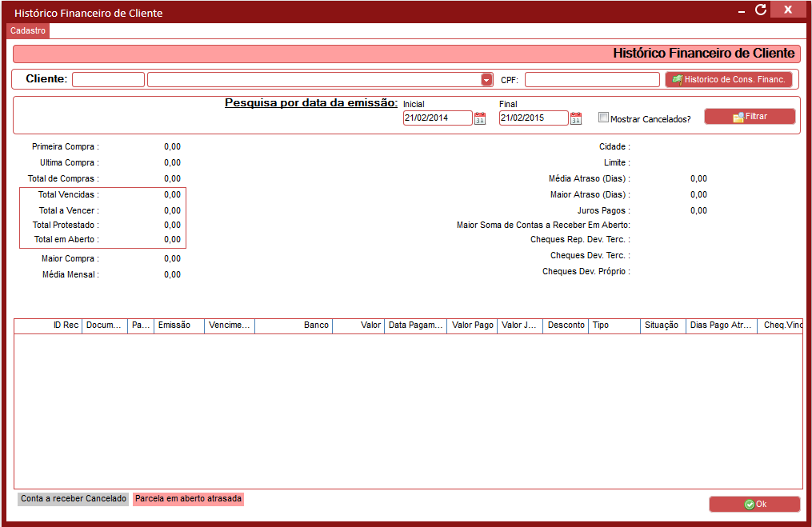Click Maior Soma de Contas a Receber label
This screenshot has width=812, height=527.
[x=543, y=226]
